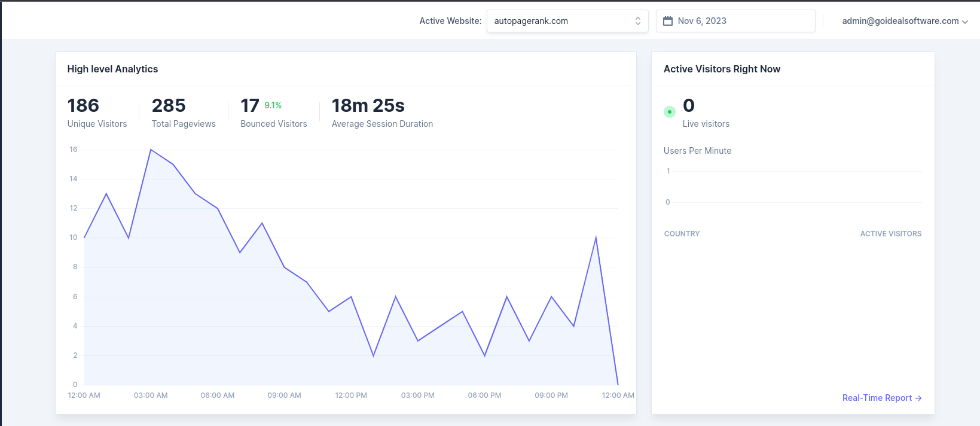Click the 16 y-axis label on chart
Viewport: 980px width, 426px height.
74,150
